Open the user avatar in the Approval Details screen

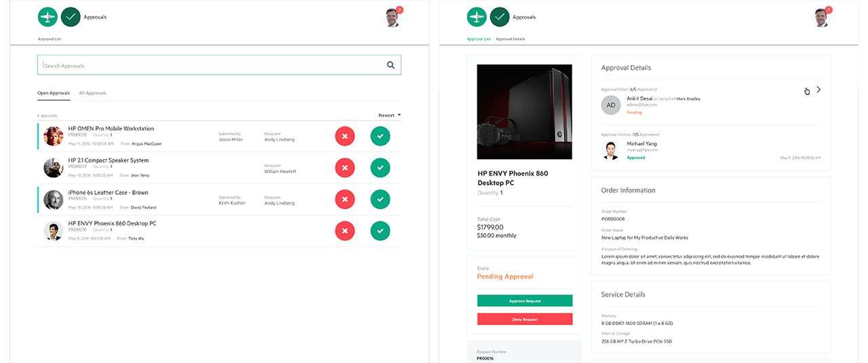821,18
